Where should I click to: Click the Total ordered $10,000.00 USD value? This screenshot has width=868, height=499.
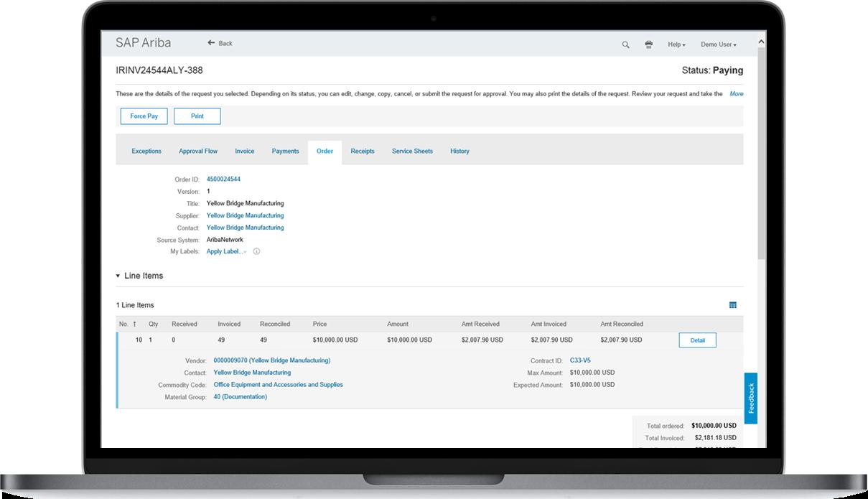click(714, 426)
